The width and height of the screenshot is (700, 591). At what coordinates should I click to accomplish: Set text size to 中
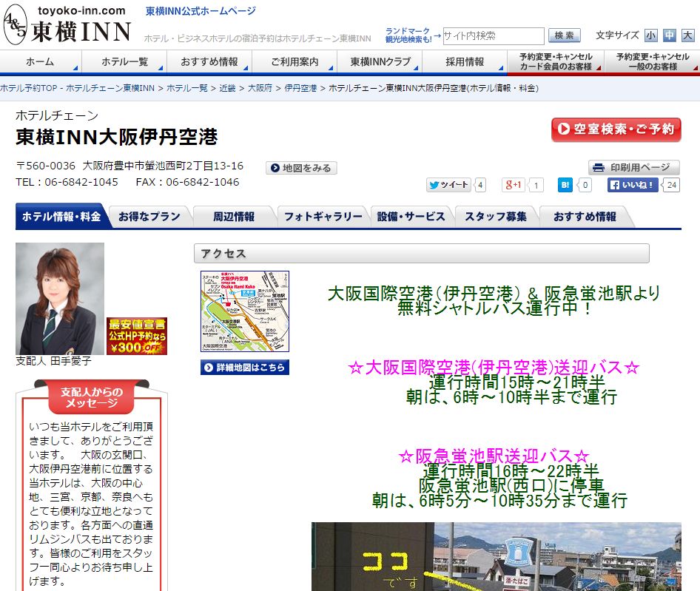(669, 36)
